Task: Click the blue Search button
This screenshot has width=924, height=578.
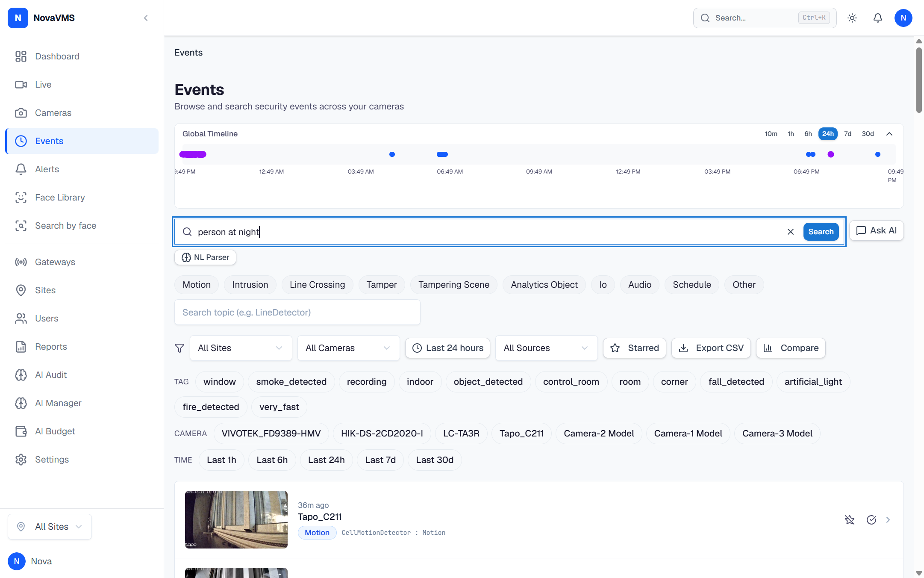Action: click(821, 232)
